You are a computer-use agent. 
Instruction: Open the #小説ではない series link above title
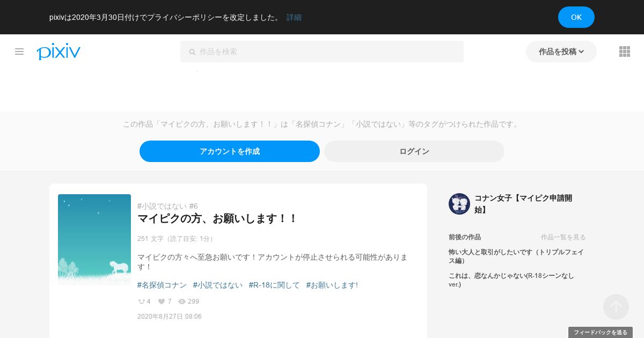pyautogui.click(x=167, y=206)
